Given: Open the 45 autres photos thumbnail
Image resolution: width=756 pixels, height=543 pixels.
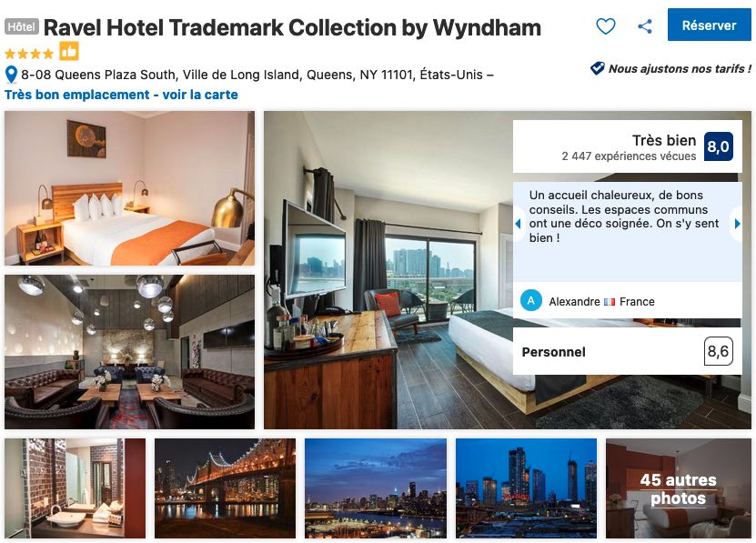Looking at the screenshot, I should tap(679, 488).
